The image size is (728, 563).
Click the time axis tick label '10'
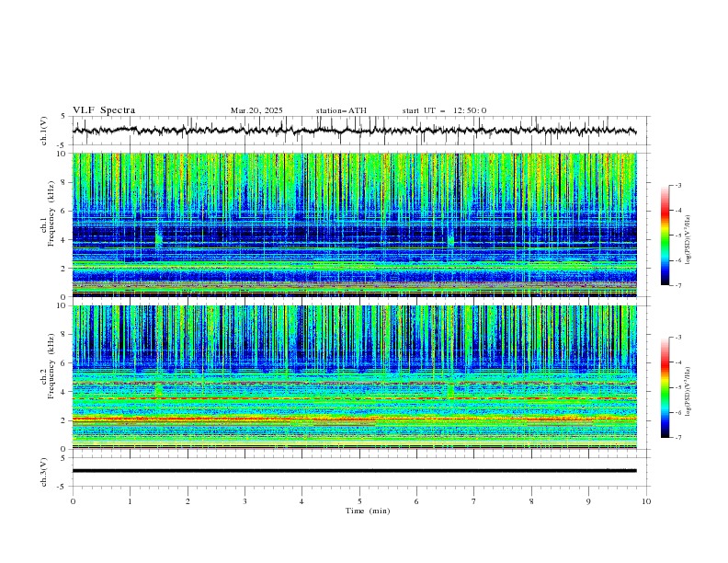point(646,501)
